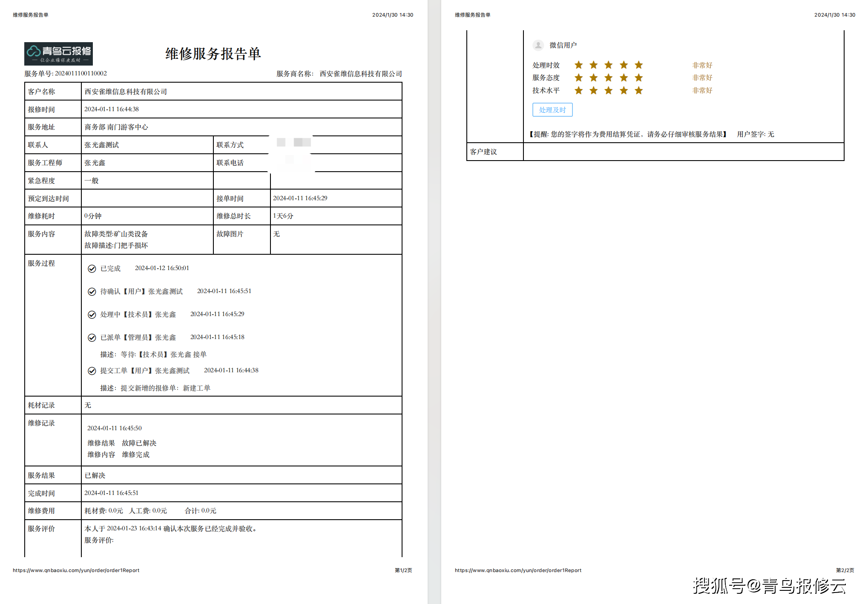Select the fifth star for 服务态度

pyautogui.click(x=639, y=78)
